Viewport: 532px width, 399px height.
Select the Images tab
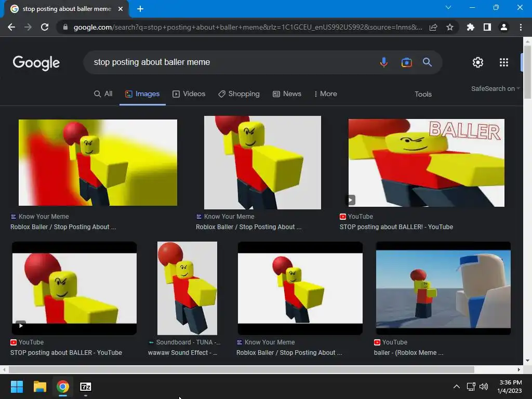point(142,94)
